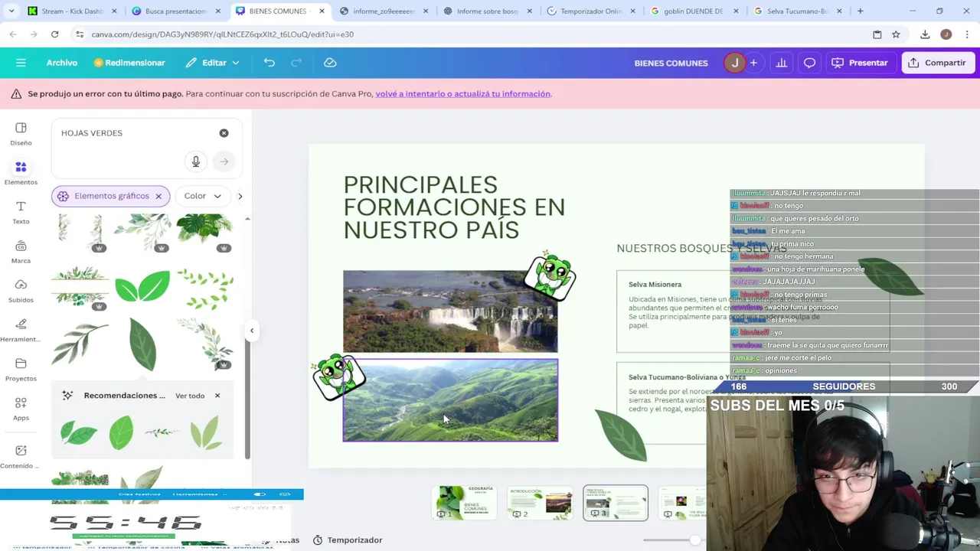Check the cloud save status icon
Viewport: 980px width, 551px height.
(x=330, y=63)
